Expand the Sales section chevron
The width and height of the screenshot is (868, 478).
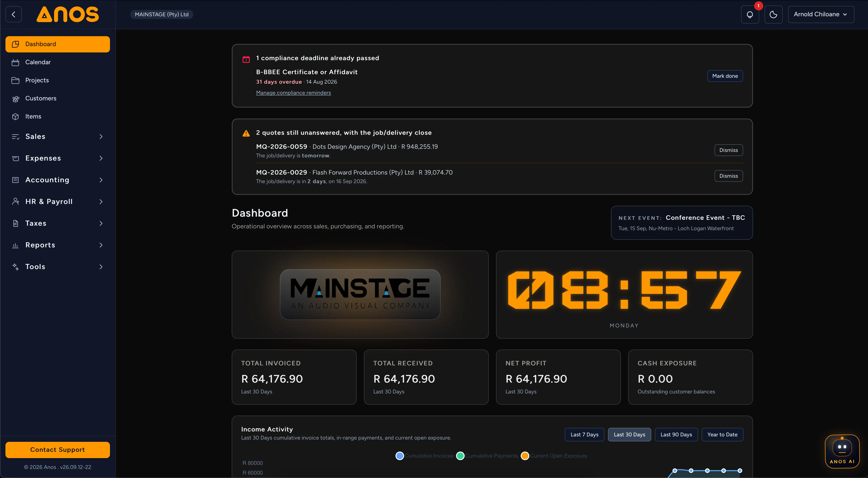click(101, 137)
